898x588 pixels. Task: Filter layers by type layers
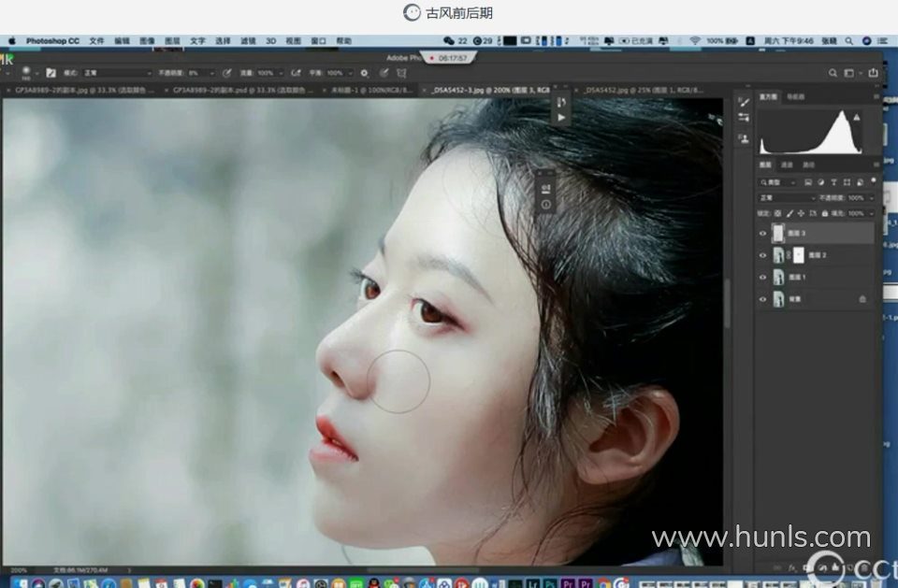(x=833, y=182)
